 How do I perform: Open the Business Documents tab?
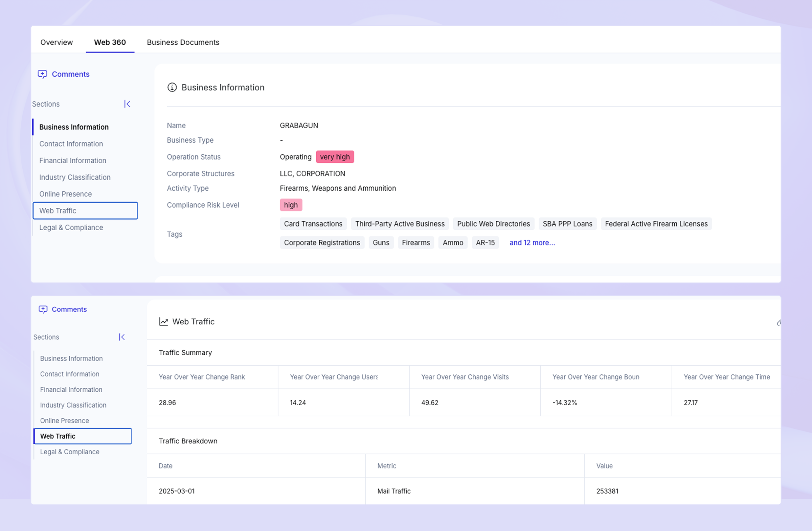pyautogui.click(x=183, y=42)
